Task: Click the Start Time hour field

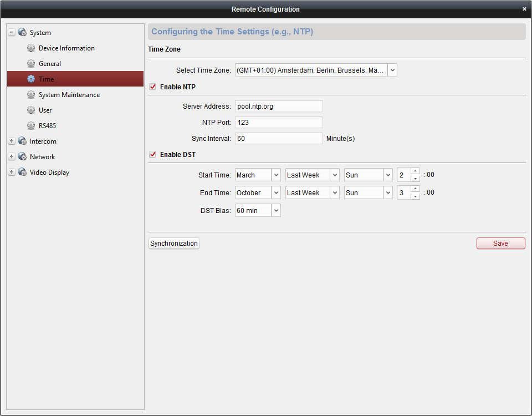Action: point(404,175)
